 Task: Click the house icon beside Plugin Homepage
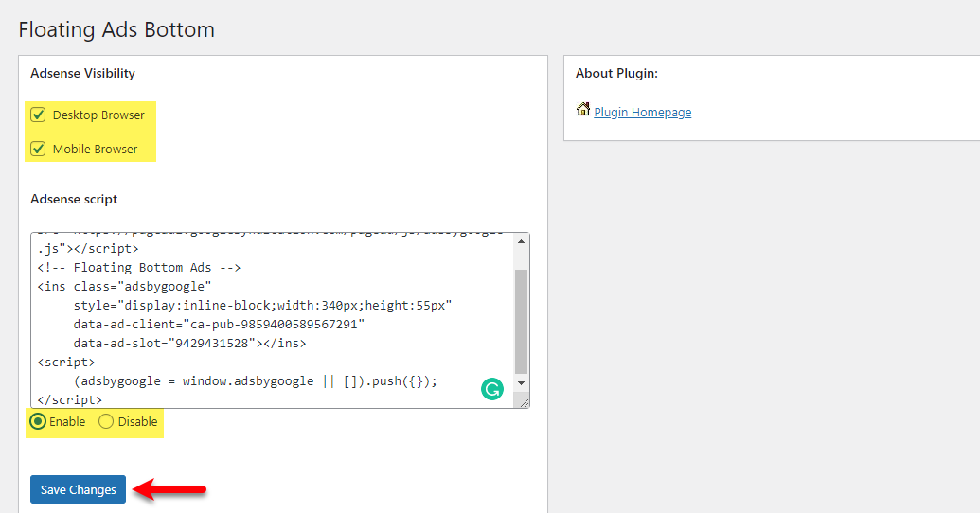pyautogui.click(x=583, y=110)
